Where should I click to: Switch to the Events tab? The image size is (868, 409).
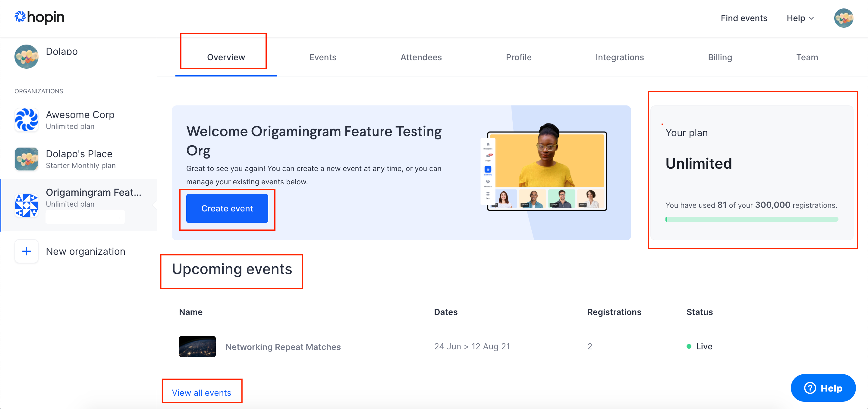tap(322, 57)
